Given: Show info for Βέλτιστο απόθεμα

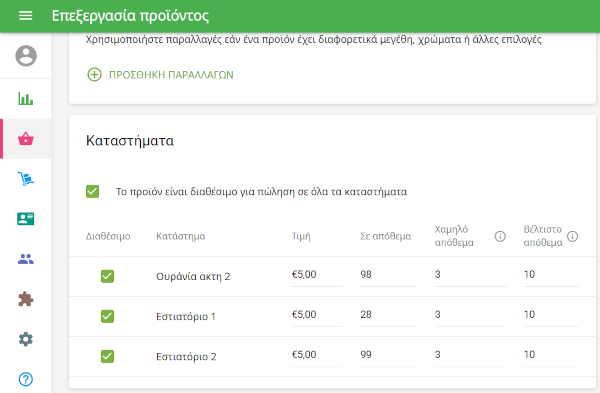Looking at the screenshot, I should (572, 236).
